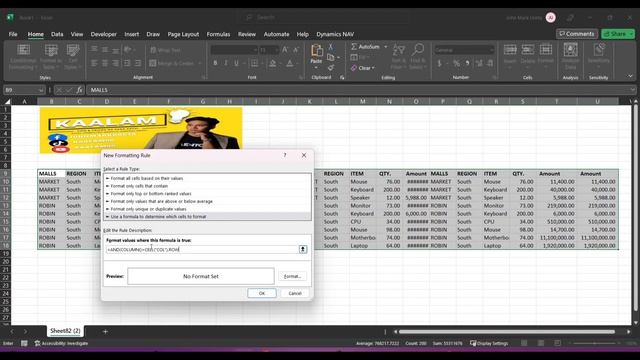The width and height of the screenshot is (640, 360).
Task: Open the Automate ribbon tab
Action: point(276,34)
